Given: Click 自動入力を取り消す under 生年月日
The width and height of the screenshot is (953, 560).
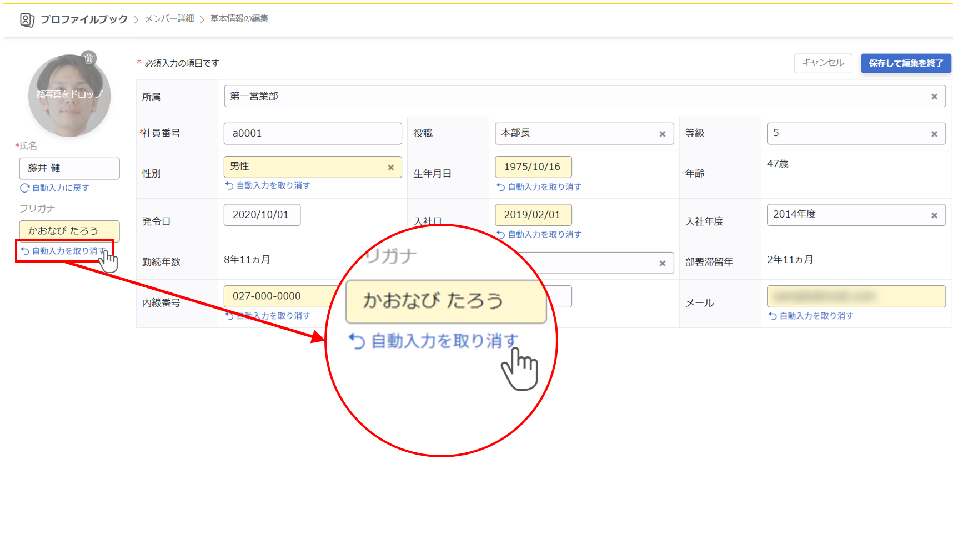Looking at the screenshot, I should pos(539,187).
